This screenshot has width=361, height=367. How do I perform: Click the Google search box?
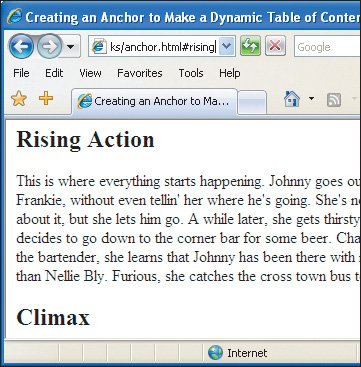[x=328, y=47]
